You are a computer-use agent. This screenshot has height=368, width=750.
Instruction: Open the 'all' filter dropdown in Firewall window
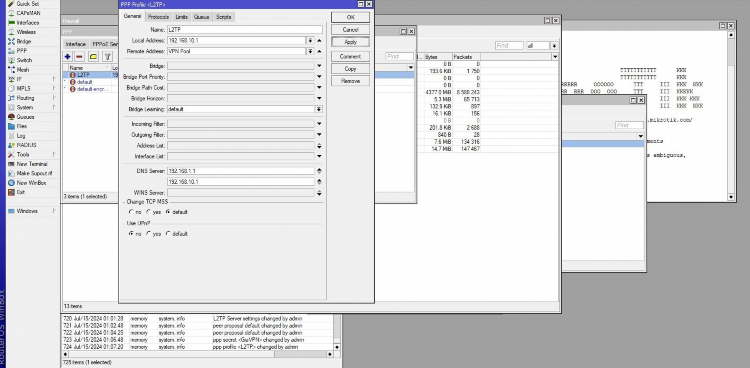coord(554,46)
